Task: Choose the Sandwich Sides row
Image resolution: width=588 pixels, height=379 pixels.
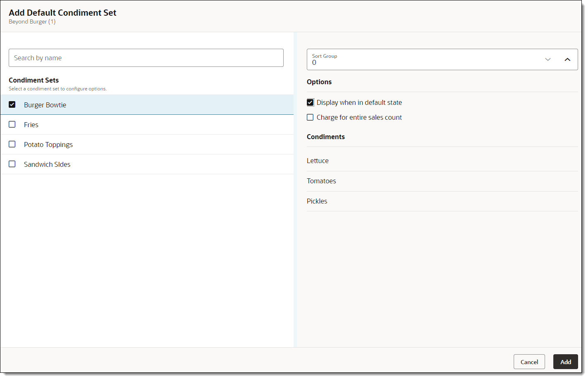Action: pos(157,164)
